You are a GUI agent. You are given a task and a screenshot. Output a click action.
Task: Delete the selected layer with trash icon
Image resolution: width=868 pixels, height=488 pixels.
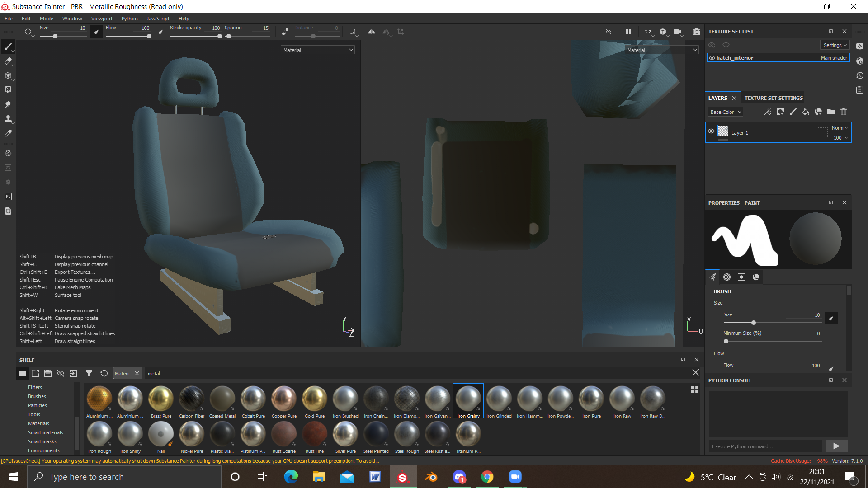[844, 112]
